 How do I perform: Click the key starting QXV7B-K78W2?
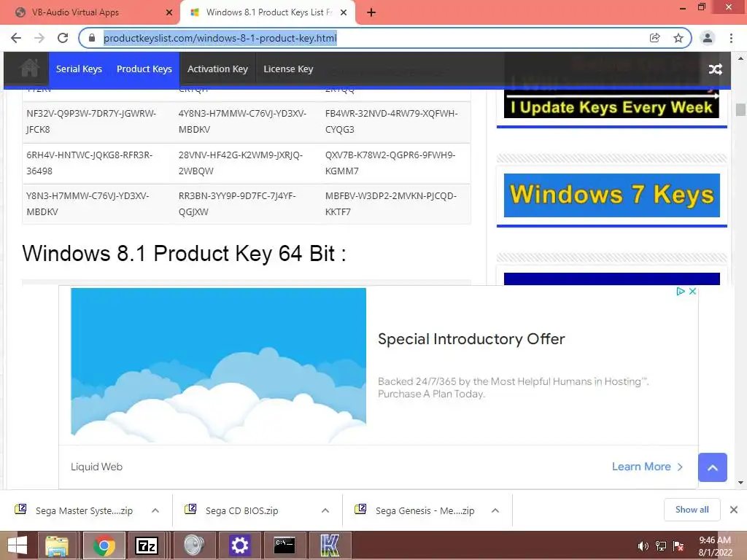pos(390,163)
